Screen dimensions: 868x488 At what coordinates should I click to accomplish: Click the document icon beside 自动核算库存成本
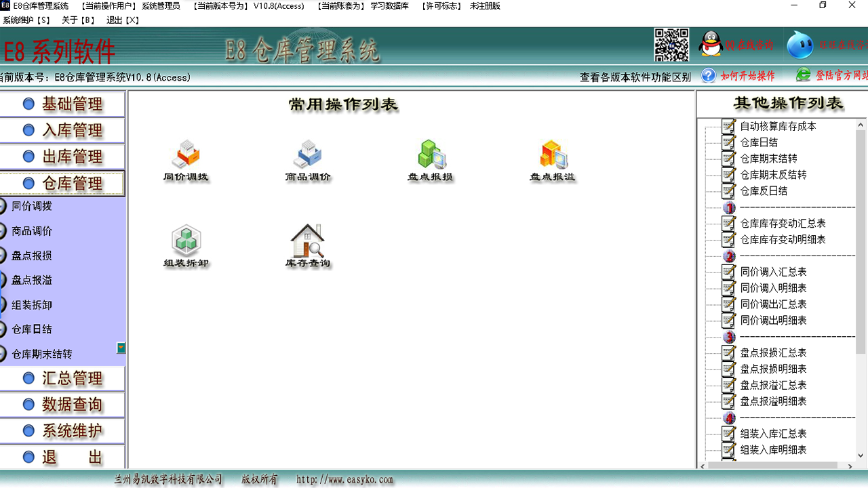[x=729, y=126]
